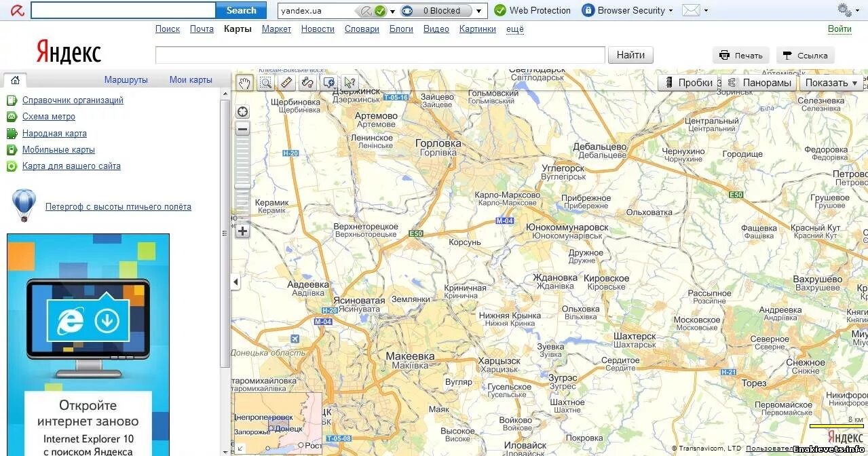868x456 pixels.
Task: Choose the route-drawing tool in map toolbar
Action: [x=307, y=83]
